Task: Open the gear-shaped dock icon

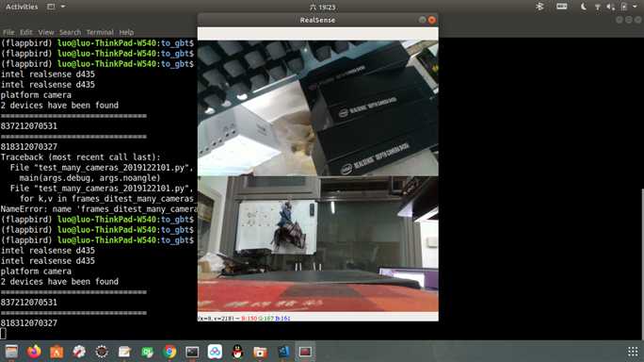Action: tap(102, 352)
